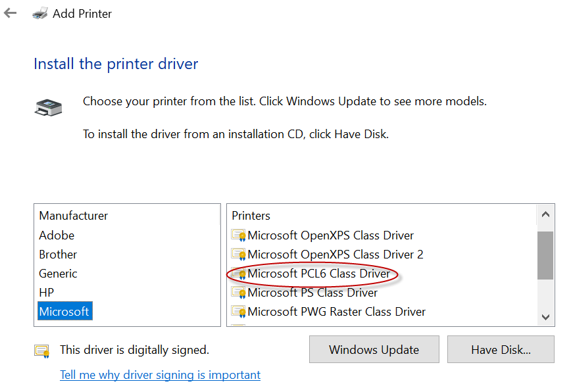Choose Microsoft OpenXPS Class Driver 2
This screenshot has height=392, width=571.
click(335, 255)
